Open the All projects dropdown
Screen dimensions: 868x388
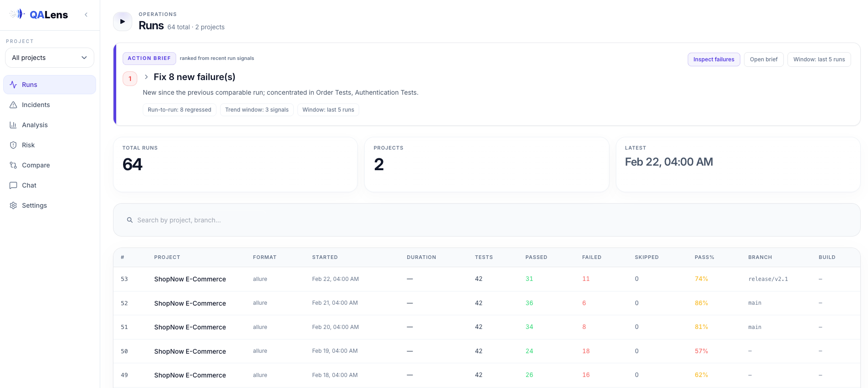49,58
